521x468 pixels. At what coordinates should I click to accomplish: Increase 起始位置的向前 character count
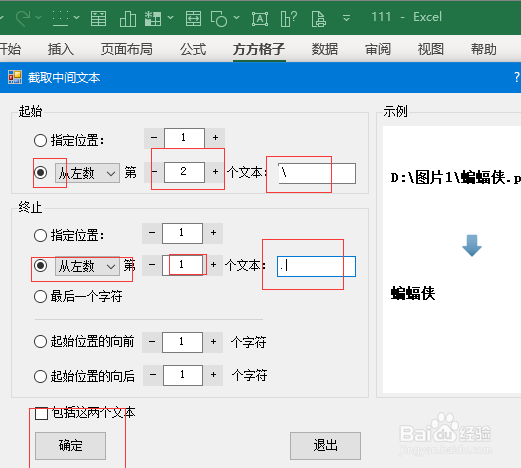point(213,342)
